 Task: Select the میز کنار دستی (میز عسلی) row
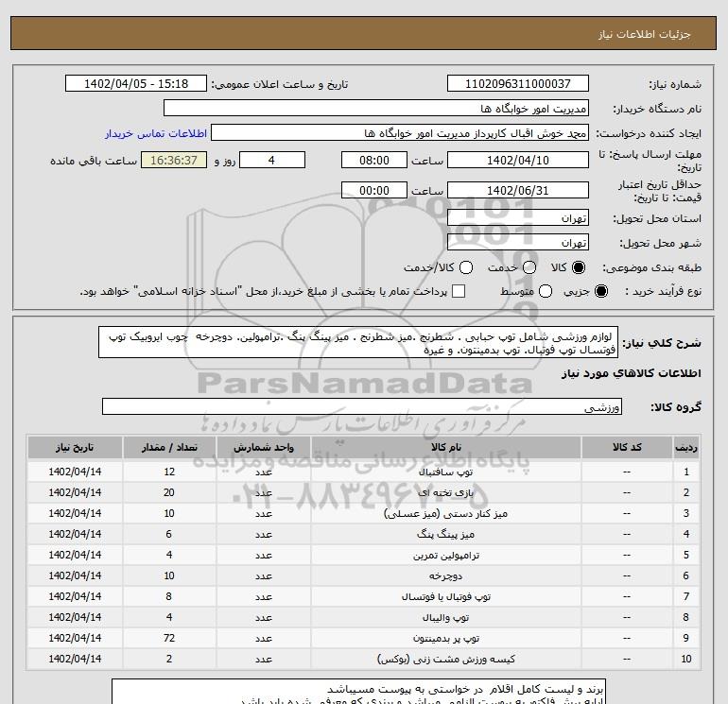click(363, 514)
